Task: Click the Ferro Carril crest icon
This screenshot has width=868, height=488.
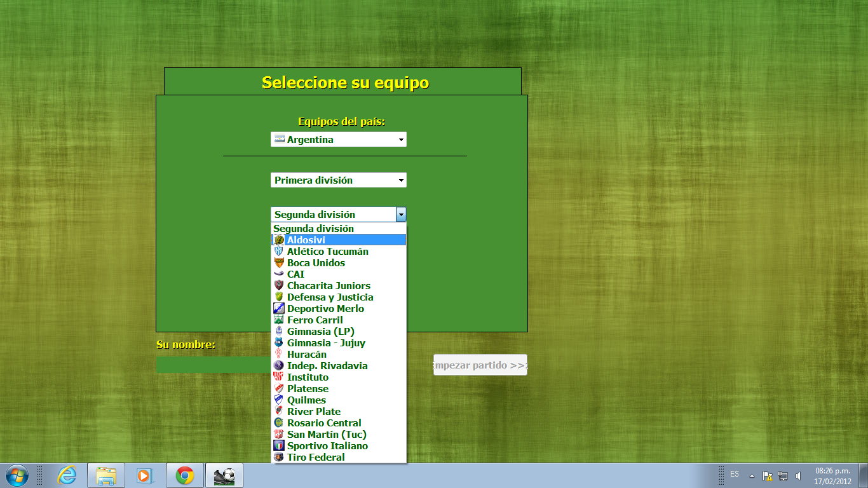Action: (x=278, y=320)
